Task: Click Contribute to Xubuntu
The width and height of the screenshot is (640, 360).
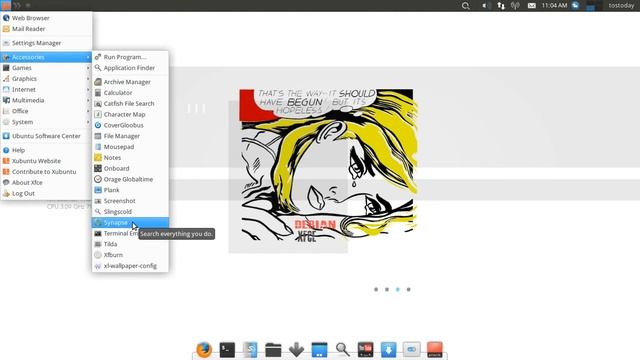Action: point(46,172)
